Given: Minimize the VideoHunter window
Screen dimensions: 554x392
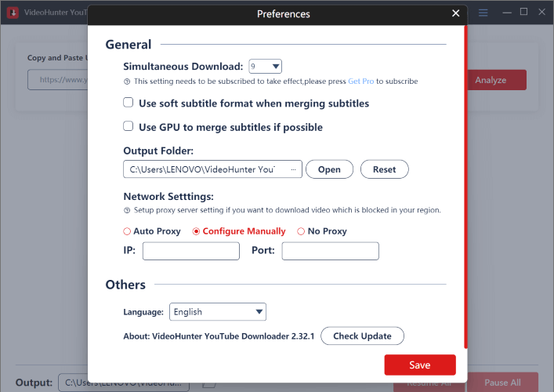Looking at the screenshot, I should click(507, 13).
